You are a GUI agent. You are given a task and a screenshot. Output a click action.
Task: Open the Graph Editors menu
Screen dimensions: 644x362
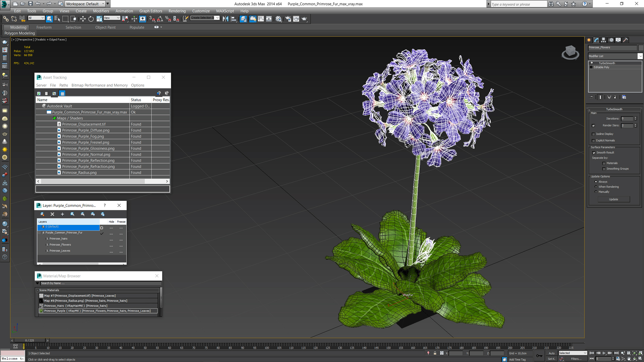click(x=151, y=11)
